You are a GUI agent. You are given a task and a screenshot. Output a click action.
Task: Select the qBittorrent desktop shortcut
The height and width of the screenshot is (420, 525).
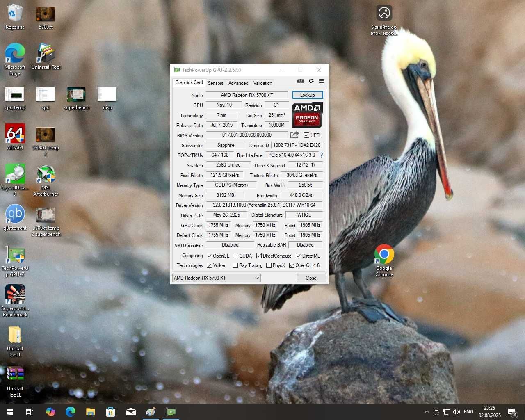(x=15, y=217)
